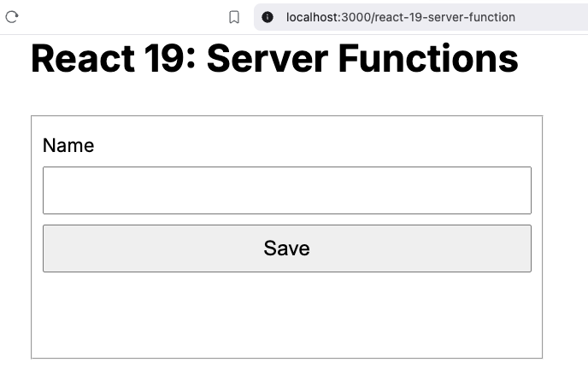Open site information via the info icon
588x380 pixels.
[268, 17]
